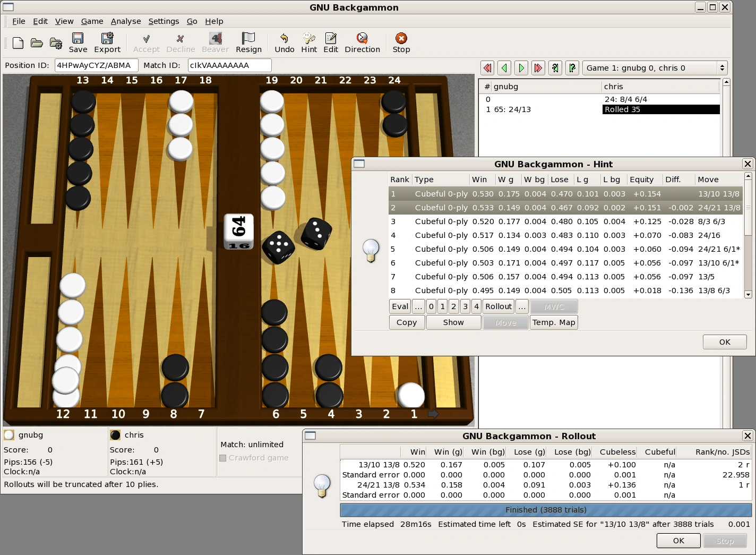Export the match with the Export icon

click(x=107, y=42)
